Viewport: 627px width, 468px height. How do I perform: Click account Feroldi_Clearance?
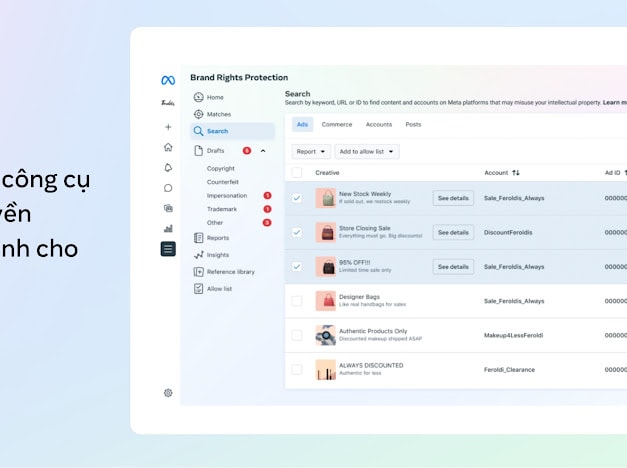coord(509,370)
